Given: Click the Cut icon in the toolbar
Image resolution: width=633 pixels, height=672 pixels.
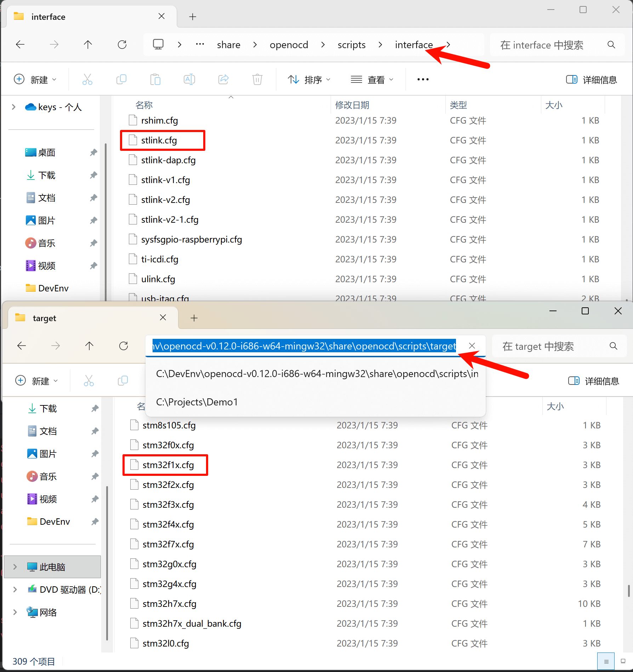Looking at the screenshot, I should point(87,79).
